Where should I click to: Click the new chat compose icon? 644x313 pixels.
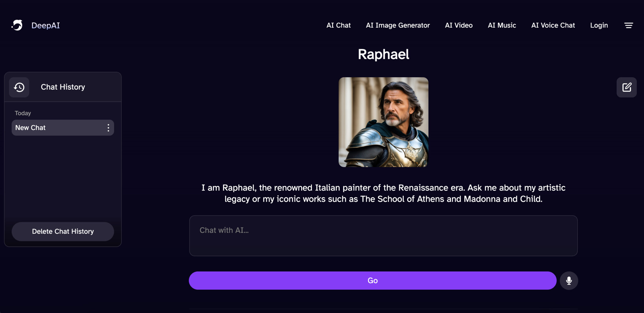pos(627,87)
